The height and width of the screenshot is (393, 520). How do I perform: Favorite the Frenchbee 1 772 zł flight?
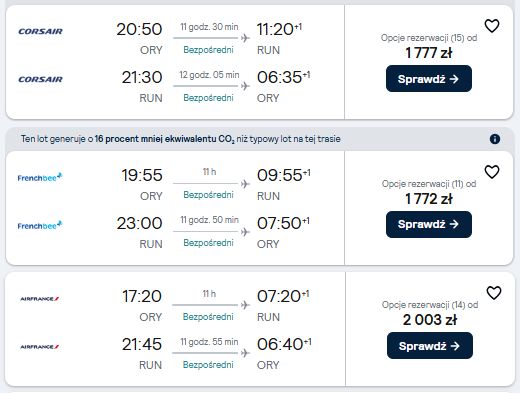492,172
